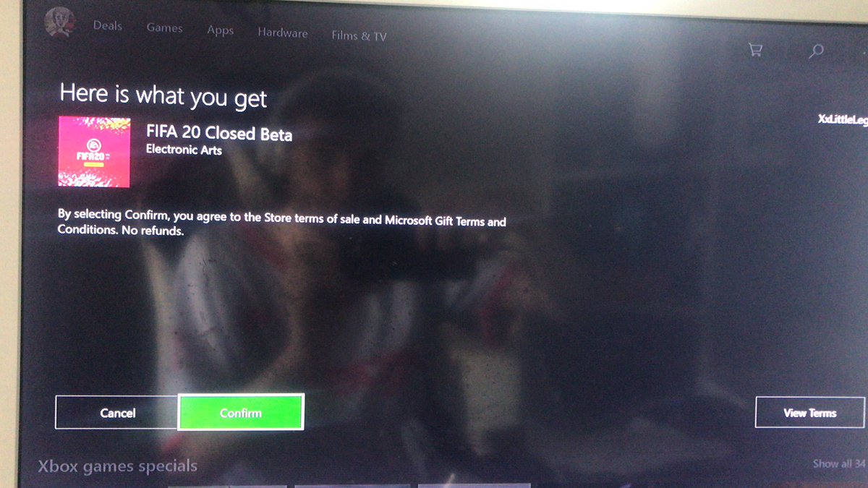Click the Show all 34 link
Image resolution: width=868 pixels, height=488 pixels.
(838, 463)
